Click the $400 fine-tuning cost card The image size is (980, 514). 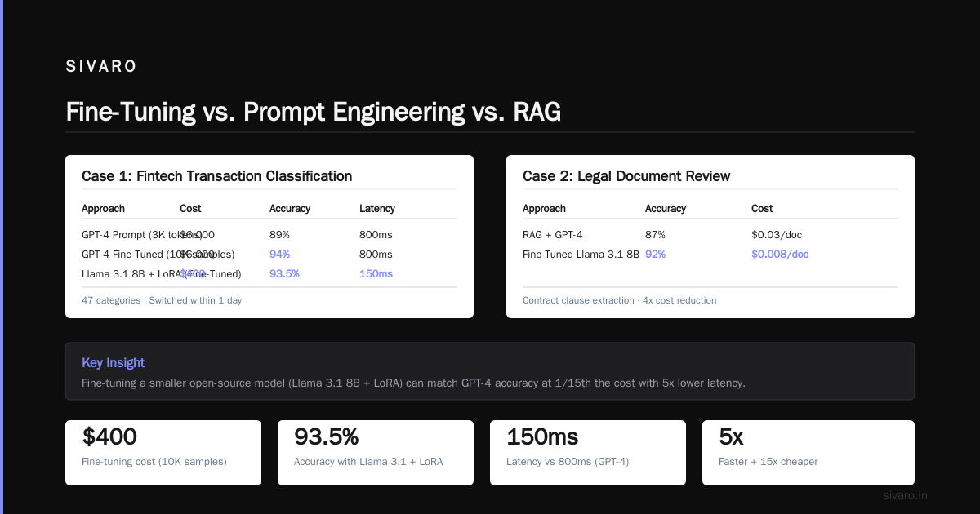pyautogui.click(x=163, y=453)
